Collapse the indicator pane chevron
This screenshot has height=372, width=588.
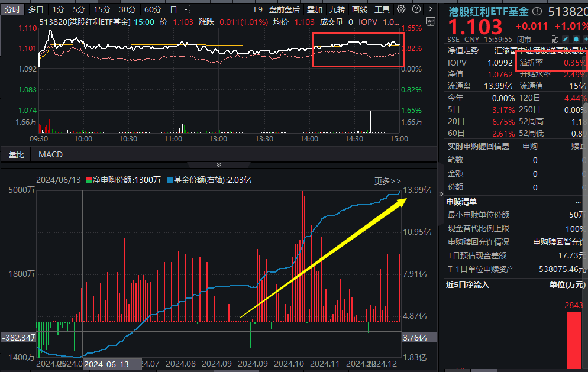219,165
